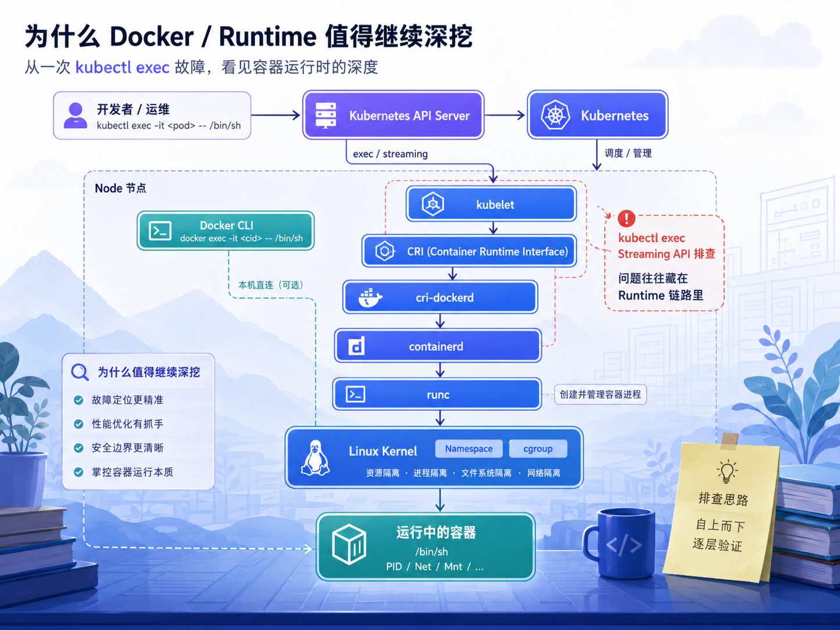Click the main title 为什么 Docker / Runtime 值得继续深挖
Screen dimensions: 840x630
tap(249, 36)
